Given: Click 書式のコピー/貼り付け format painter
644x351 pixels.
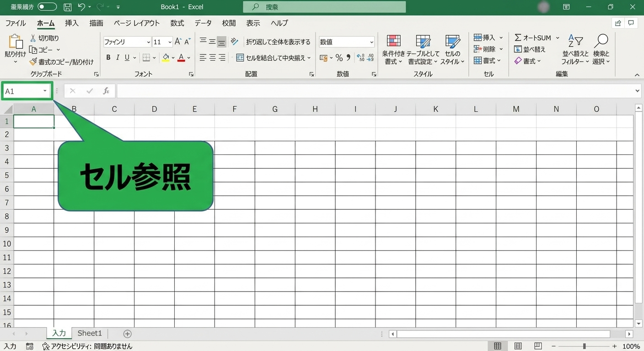Looking at the screenshot, I should pos(61,62).
